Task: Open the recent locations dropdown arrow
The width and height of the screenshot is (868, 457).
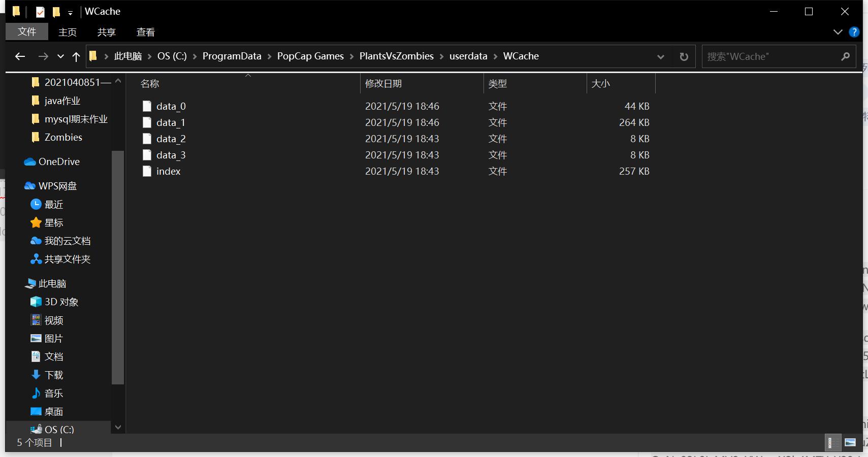Action: click(60, 56)
